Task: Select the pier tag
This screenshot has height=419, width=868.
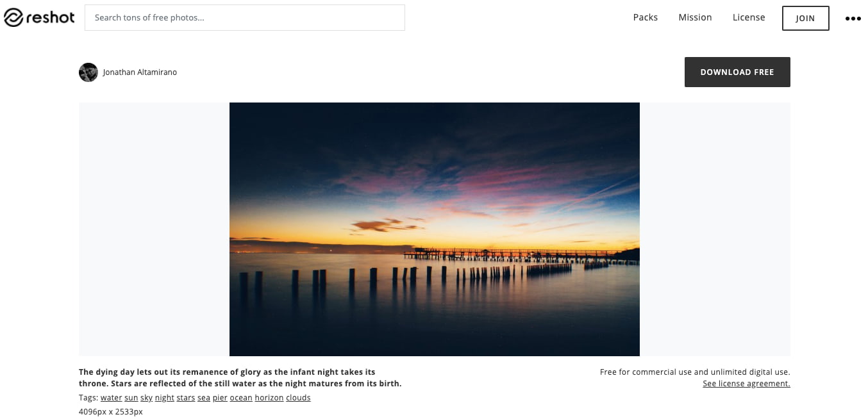Action: point(220,398)
